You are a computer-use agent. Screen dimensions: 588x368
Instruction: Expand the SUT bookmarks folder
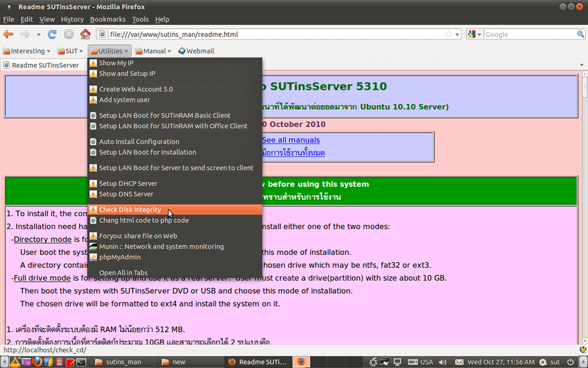(x=70, y=51)
